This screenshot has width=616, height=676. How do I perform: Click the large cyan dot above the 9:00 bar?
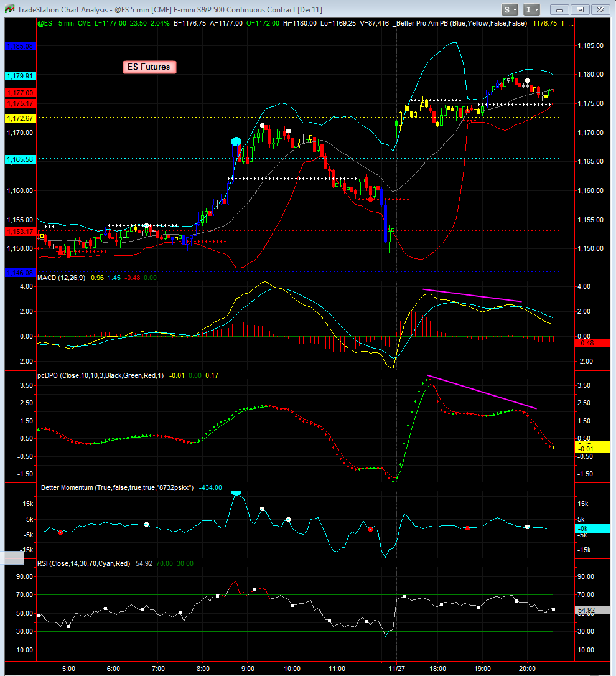click(236, 141)
